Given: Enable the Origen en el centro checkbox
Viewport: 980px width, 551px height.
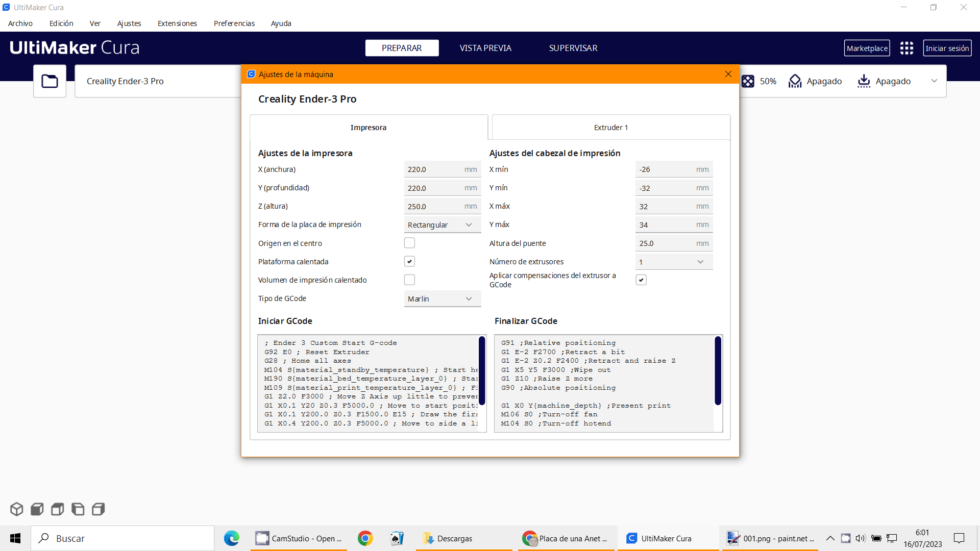Looking at the screenshot, I should pos(409,243).
